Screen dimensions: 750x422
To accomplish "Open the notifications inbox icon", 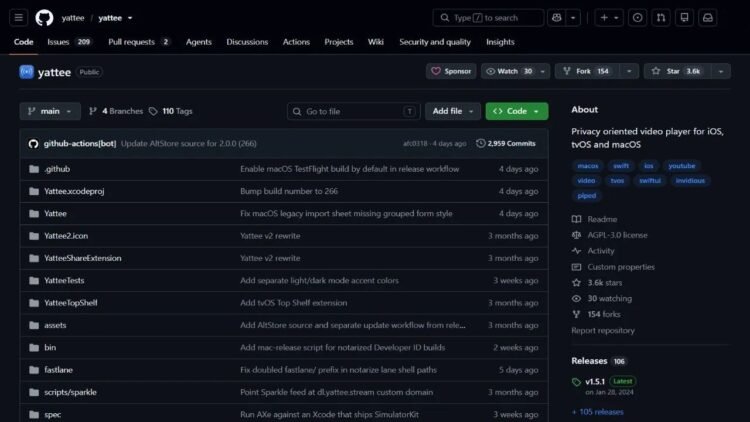I will [x=707, y=18].
